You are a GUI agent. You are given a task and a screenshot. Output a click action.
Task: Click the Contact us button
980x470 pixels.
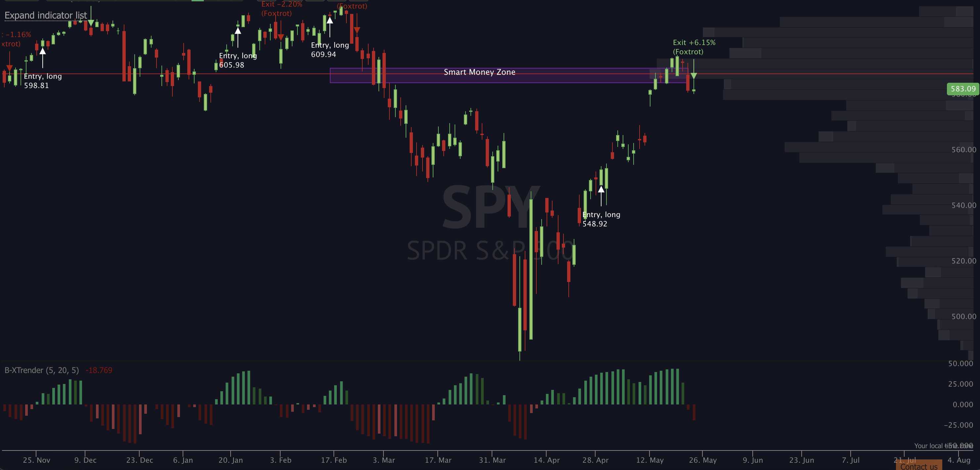pyautogui.click(x=919, y=466)
